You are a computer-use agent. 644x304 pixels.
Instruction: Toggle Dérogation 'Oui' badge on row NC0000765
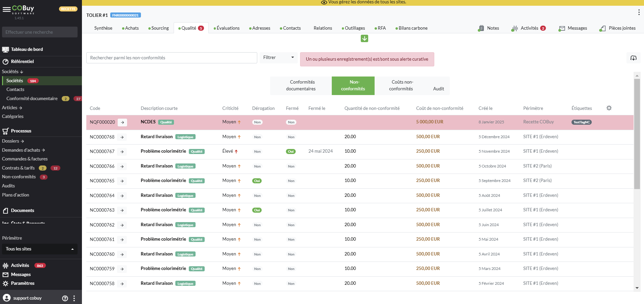(257, 181)
